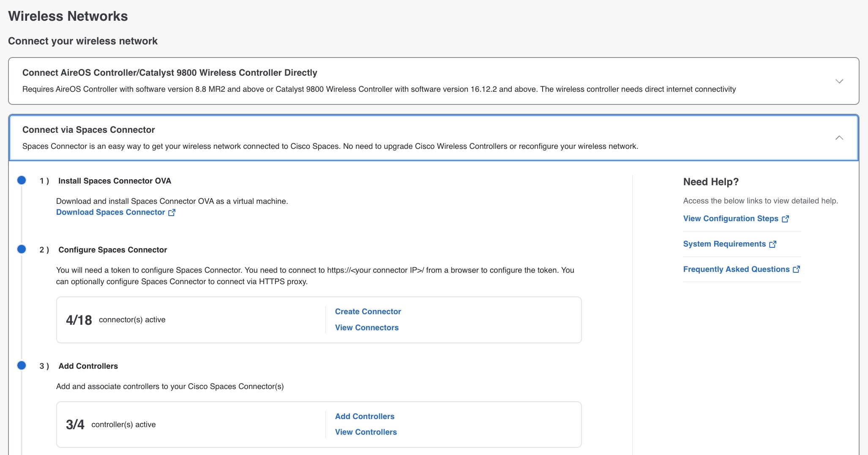Open View Configuration Steps help link

click(731, 219)
